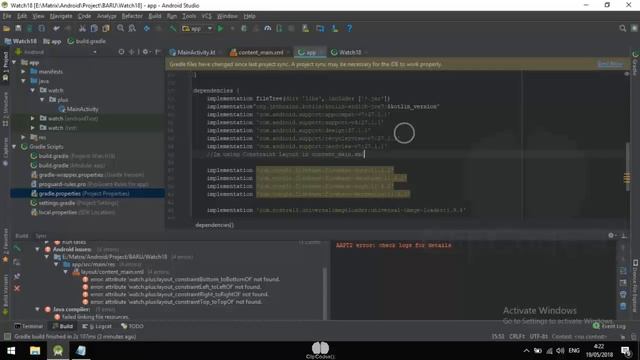Open the File menu
640x360 pixels.
[x=7, y=16]
